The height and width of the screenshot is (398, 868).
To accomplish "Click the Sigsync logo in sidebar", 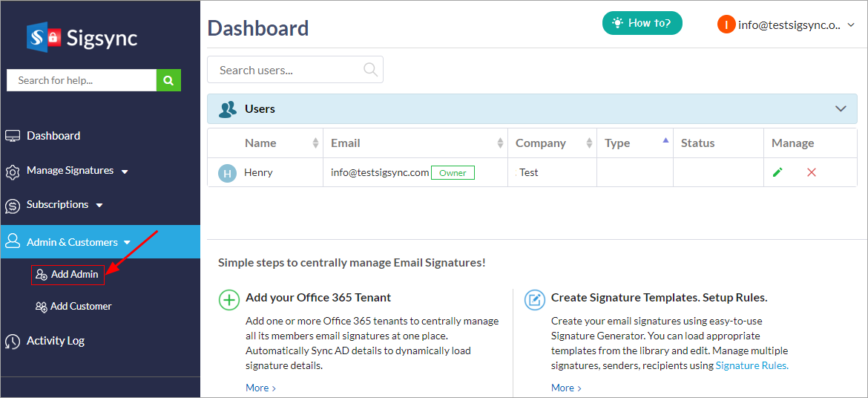I will 82,37.
